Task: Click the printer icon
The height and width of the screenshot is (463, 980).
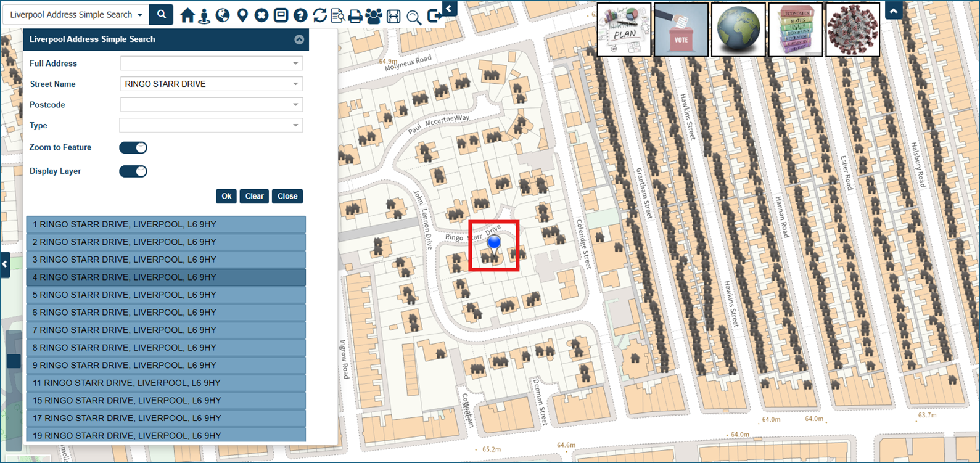Action: coord(355,16)
